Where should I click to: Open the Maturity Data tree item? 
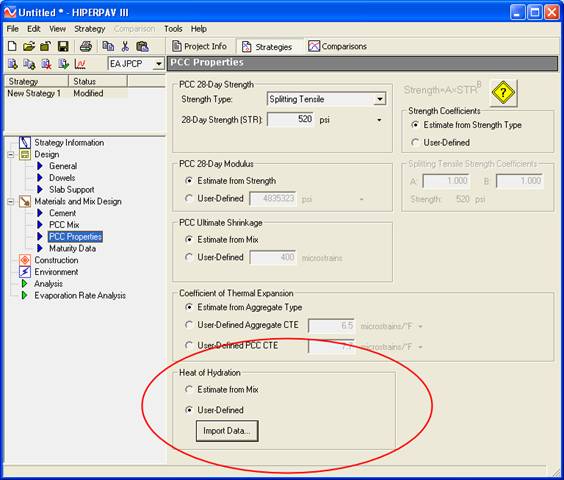click(x=72, y=248)
